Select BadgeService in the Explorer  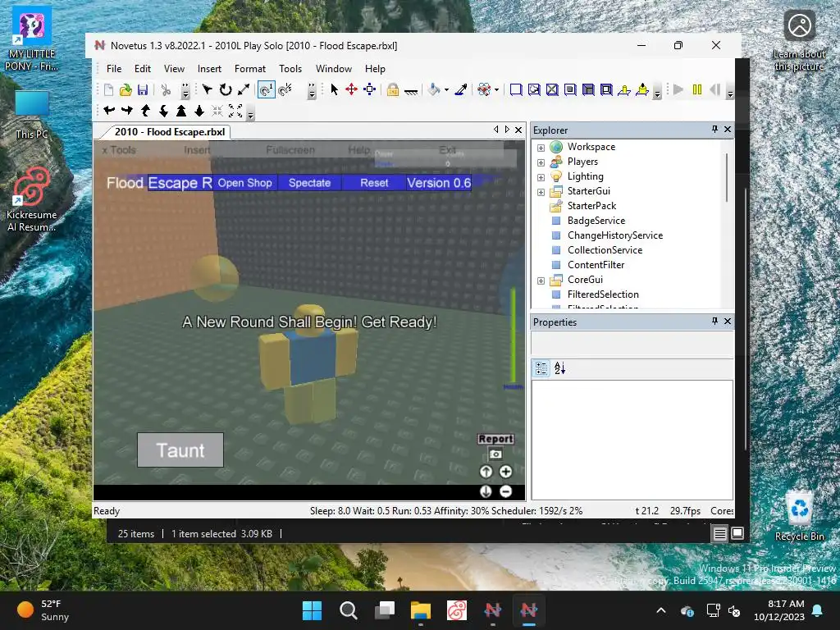click(596, 220)
